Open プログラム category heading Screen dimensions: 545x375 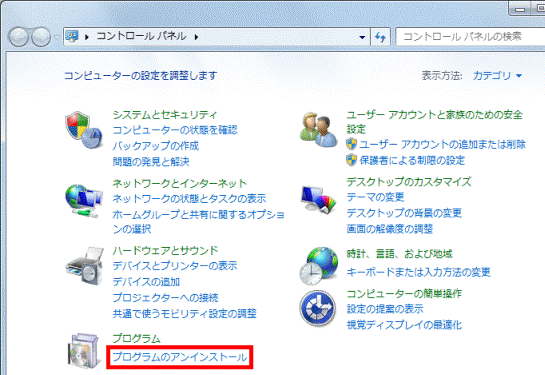point(137,338)
